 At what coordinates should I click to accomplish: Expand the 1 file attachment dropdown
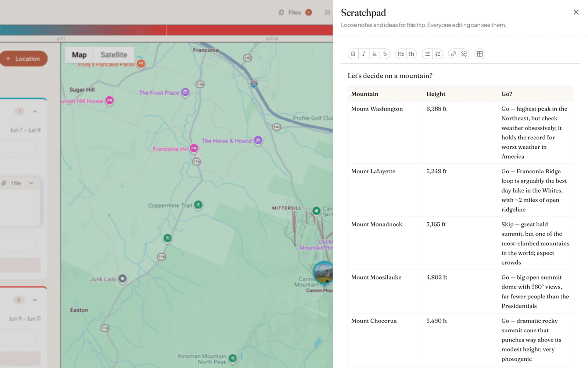click(31, 183)
